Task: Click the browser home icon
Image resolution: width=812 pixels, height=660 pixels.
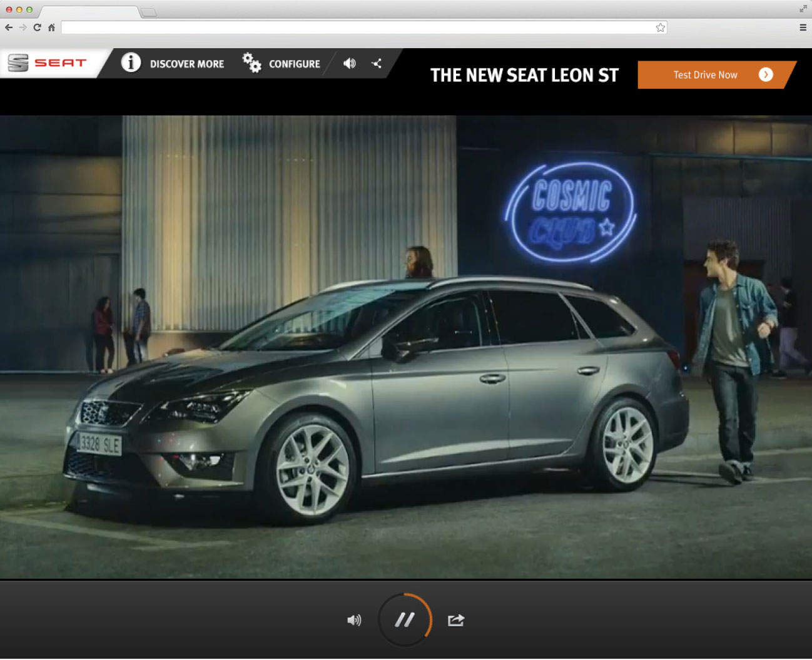Action: [x=52, y=28]
